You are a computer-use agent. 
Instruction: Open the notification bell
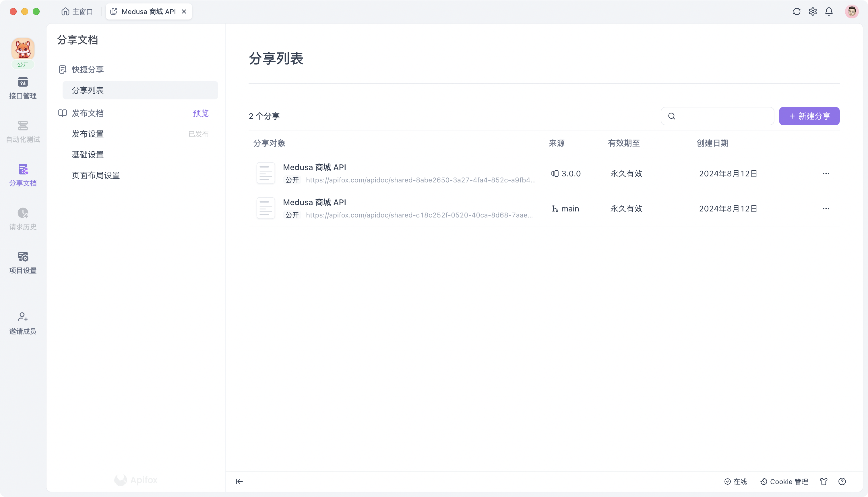pyautogui.click(x=829, y=11)
